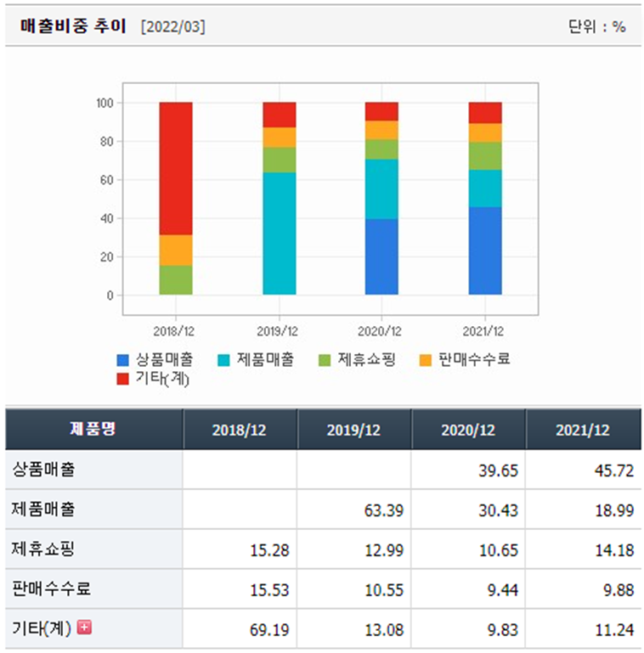
Task: Select the 판매수수료 row label in table
Action: 51,588
